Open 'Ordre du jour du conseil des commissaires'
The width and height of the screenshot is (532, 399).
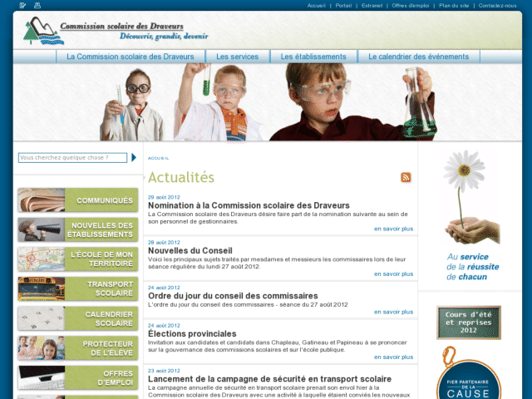[233, 296]
